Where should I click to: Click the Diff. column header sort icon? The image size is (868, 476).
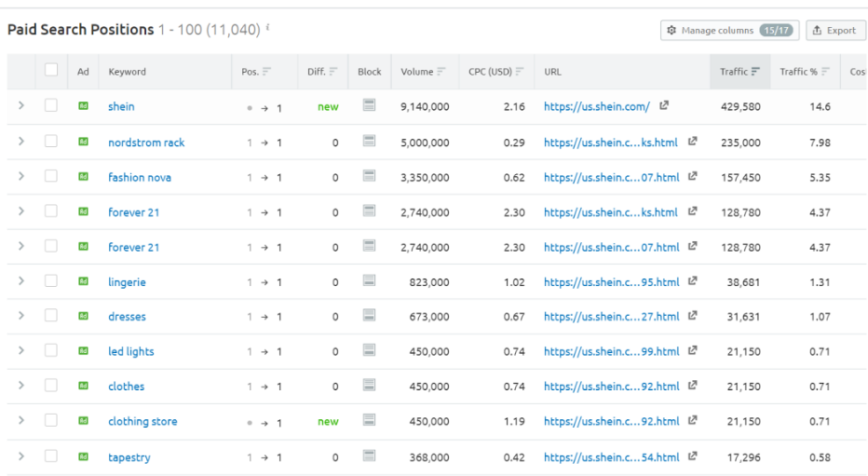point(333,72)
